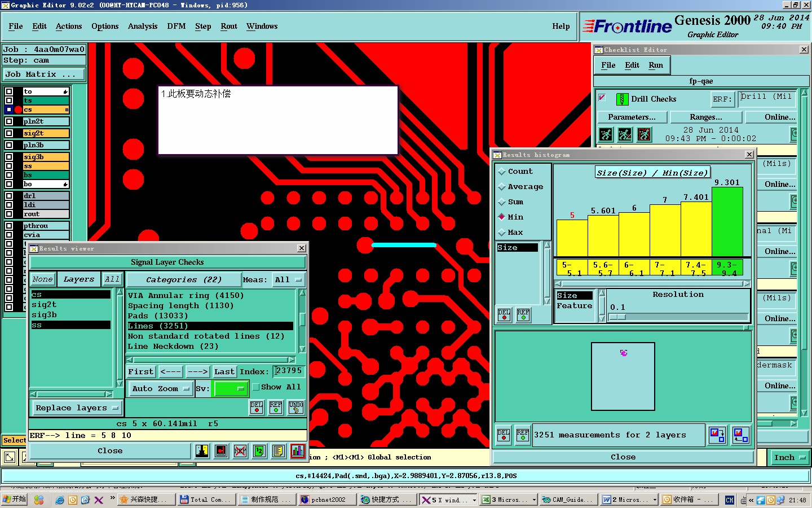Select the Sum radio option

[501, 202]
